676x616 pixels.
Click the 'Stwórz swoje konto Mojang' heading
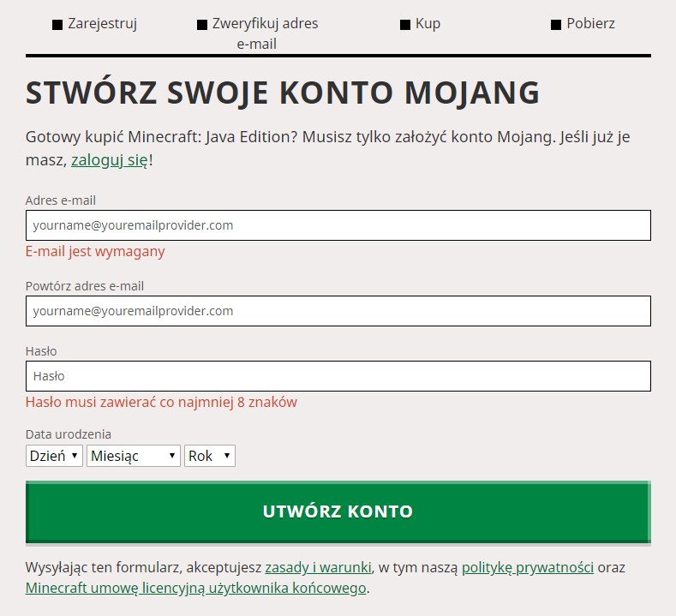click(283, 93)
